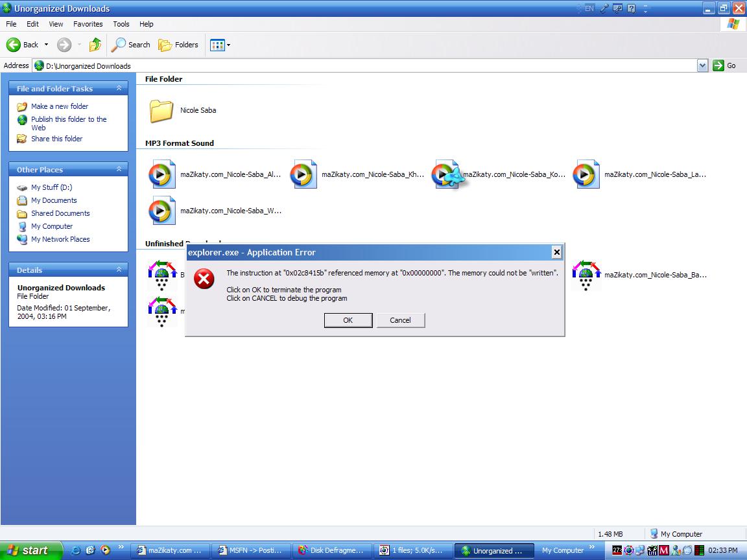The image size is (747, 560).
Task: Expand hidden quick launch icons chevron
Action: (x=121, y=546)
